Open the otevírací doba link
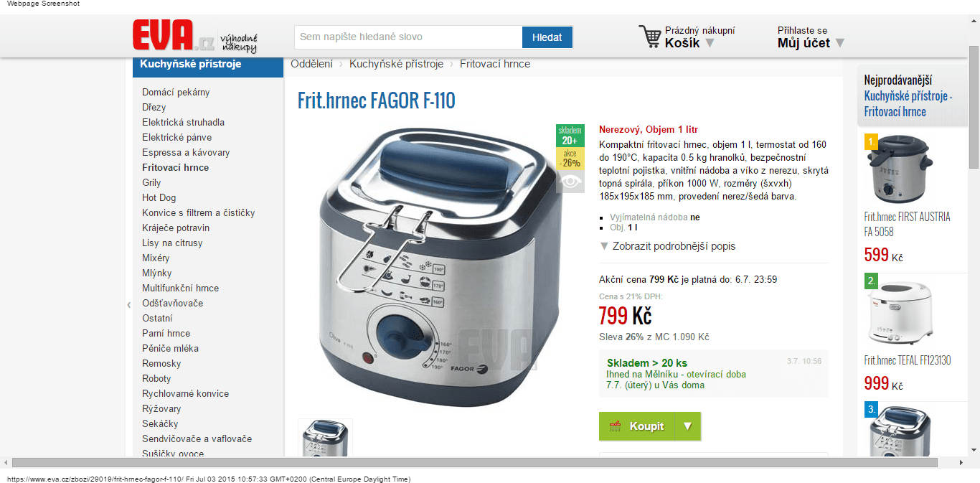 pos(715,374)
